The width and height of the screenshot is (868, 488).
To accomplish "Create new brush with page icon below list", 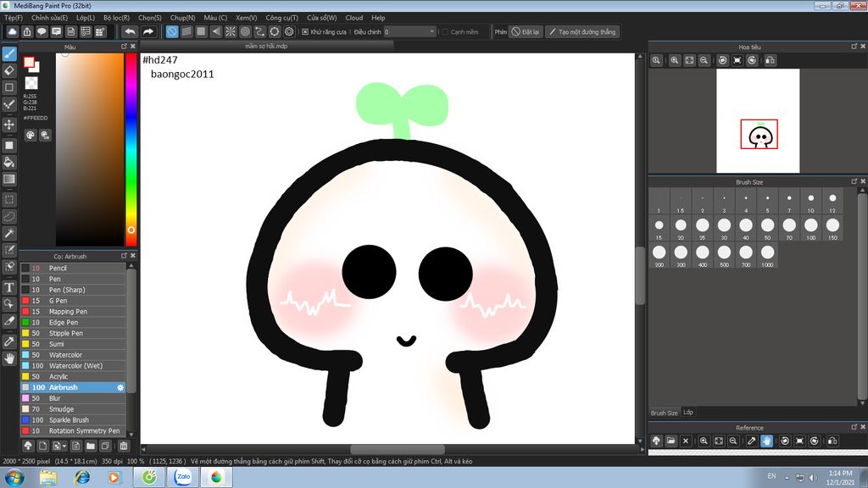I will point(42,446).
